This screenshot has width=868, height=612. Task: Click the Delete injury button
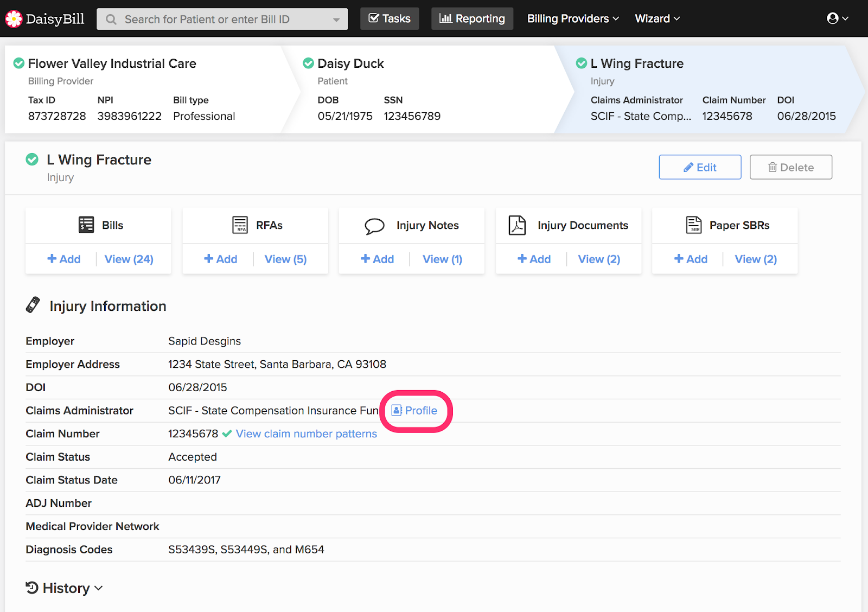(791, 167)
